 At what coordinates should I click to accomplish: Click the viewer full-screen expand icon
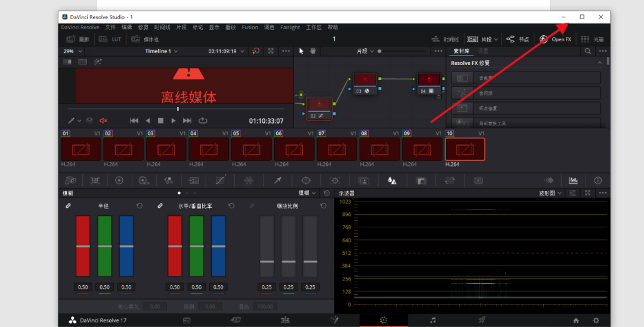[271, 51]
